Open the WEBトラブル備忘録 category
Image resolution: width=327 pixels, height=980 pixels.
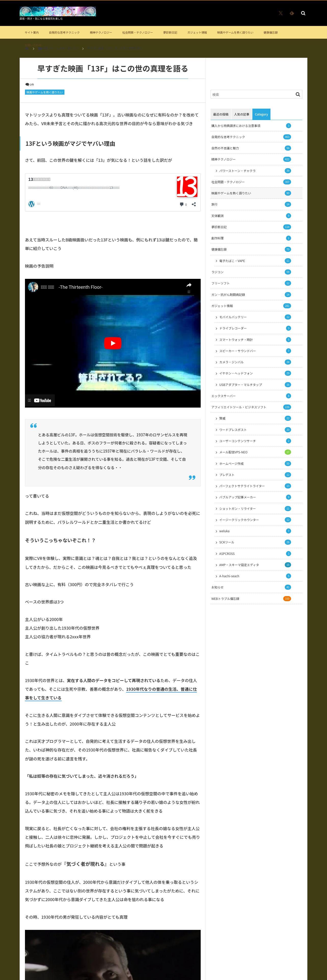[x=225, y=599]
